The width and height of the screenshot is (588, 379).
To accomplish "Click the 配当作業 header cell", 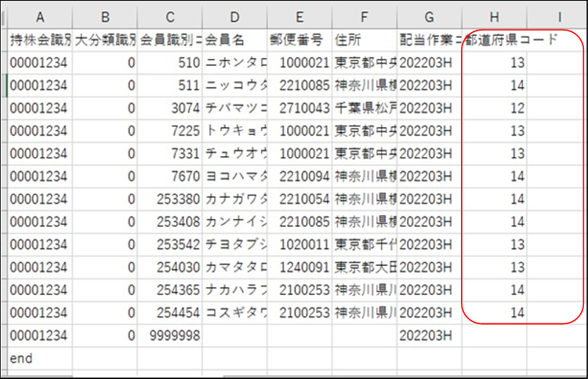I will click(x=430, y=40).
